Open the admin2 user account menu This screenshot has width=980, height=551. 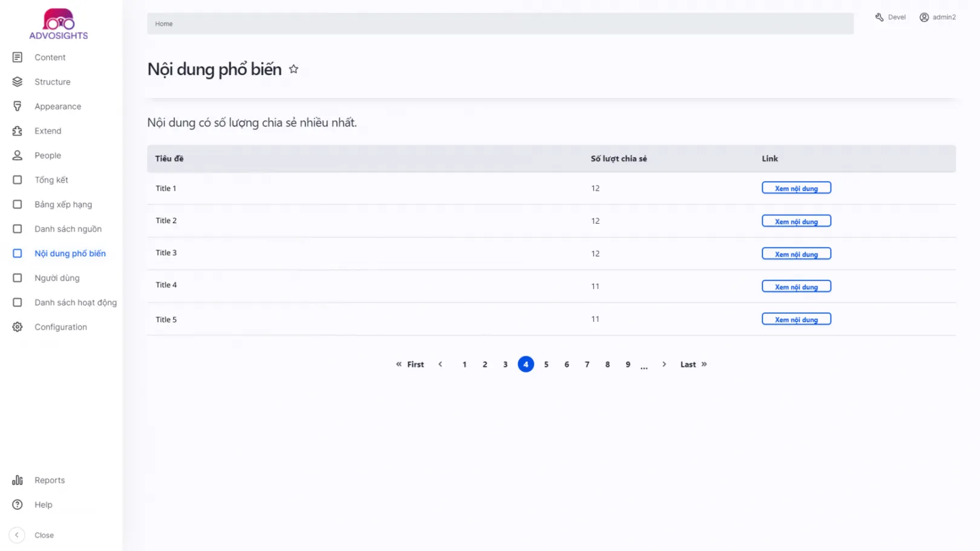(x=938, y=17)
